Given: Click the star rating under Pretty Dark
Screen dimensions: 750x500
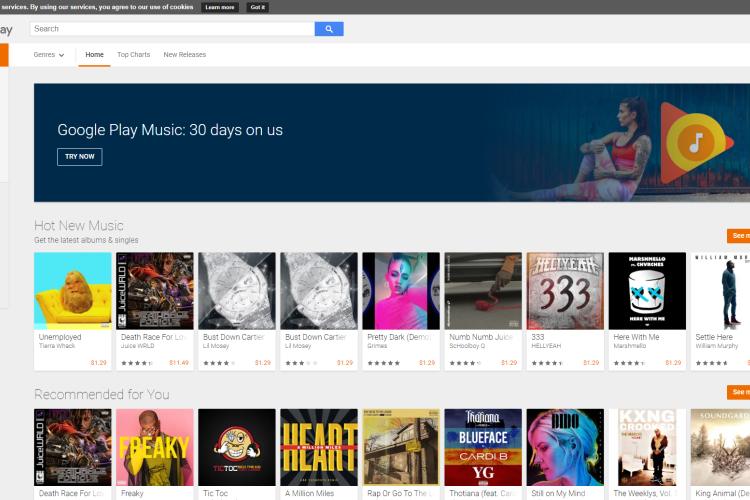Looking at the screenshot, I should coord(384,363).
